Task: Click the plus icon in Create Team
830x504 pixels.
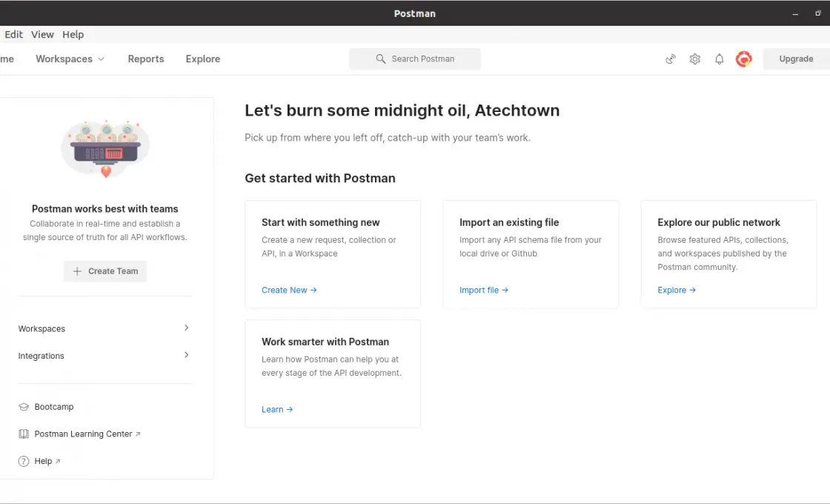Action: [77, 271]
